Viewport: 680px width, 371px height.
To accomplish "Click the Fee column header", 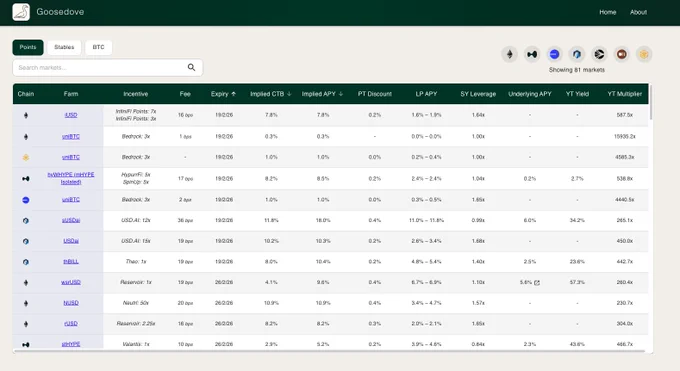I will pos(185,94).
